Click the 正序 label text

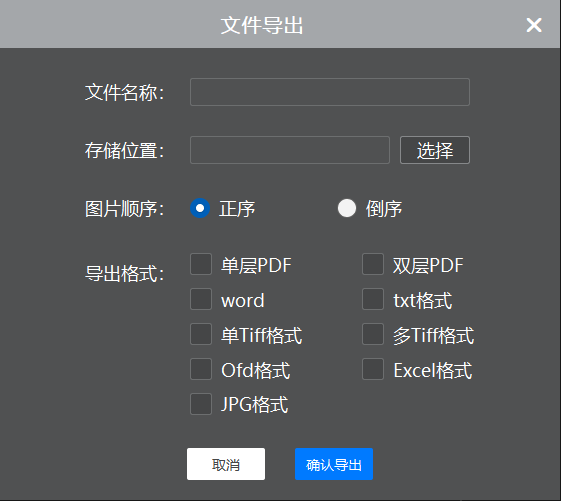(x=237, y=209)
